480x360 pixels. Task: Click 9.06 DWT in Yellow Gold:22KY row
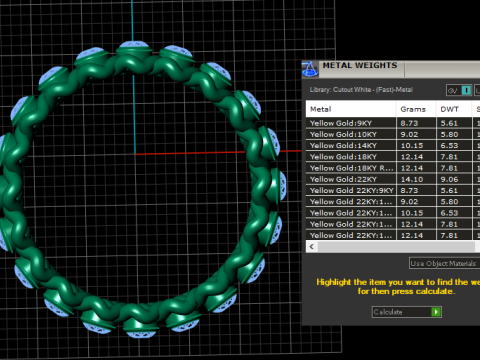[449, 179]
